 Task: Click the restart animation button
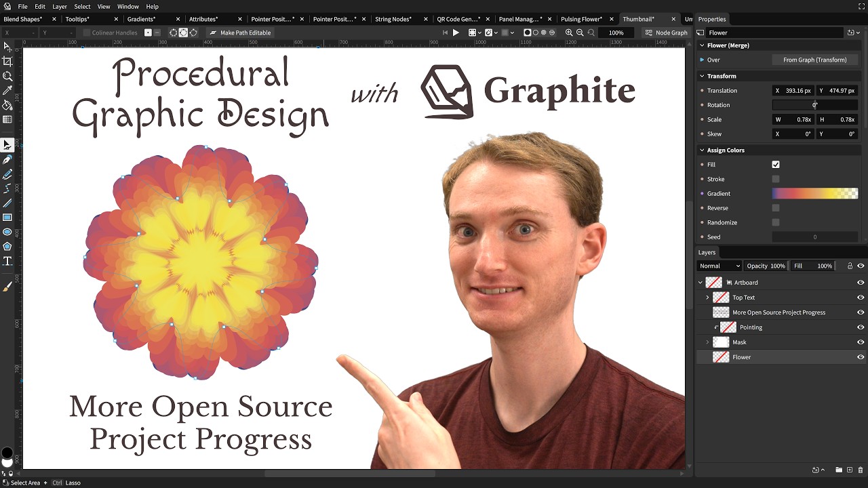click(445, 33)
